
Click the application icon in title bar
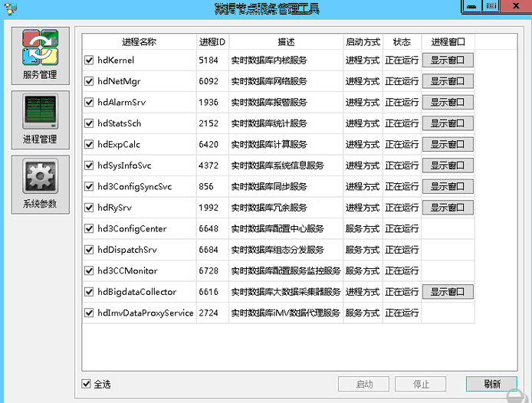tap(10, 8)
